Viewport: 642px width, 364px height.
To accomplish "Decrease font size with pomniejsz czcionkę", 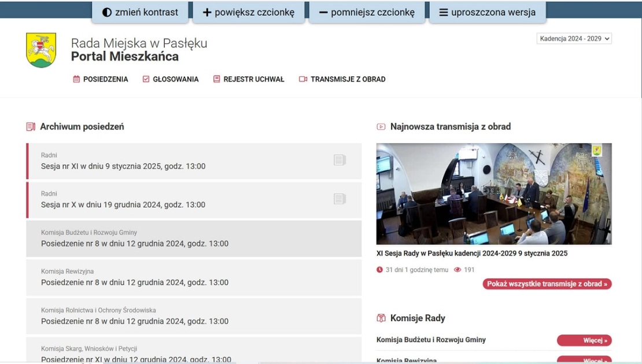I will coord(367,12).
